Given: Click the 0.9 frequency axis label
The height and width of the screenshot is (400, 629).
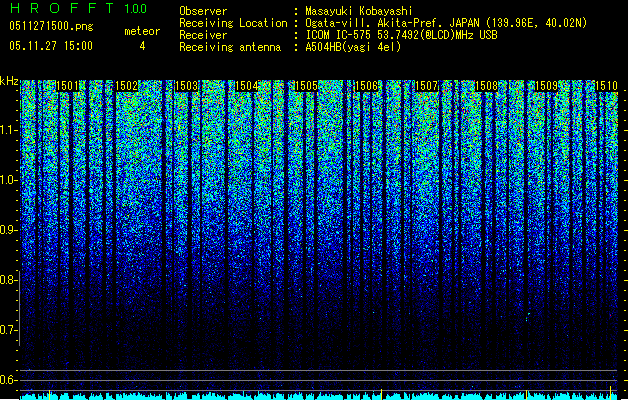Looking at the screenshot, I should (x=8, y=230).
